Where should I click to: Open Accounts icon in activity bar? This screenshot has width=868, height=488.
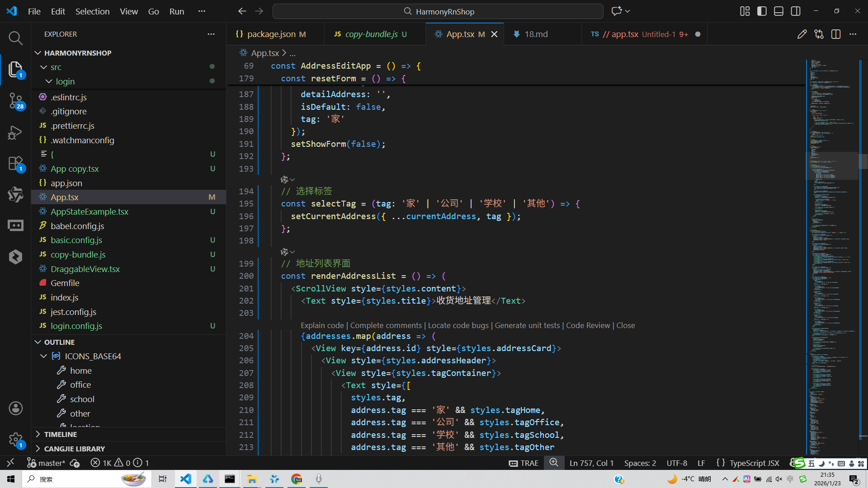tap(15, 408)
